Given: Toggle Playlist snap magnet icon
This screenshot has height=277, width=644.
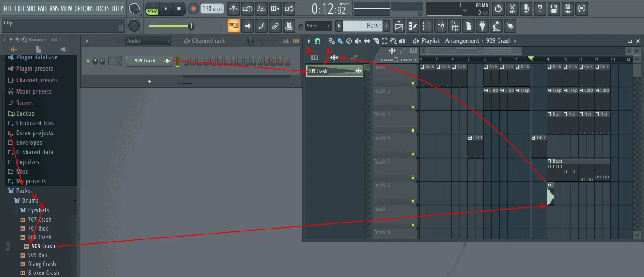Looking at the screenshot, I should click(318, 41).
